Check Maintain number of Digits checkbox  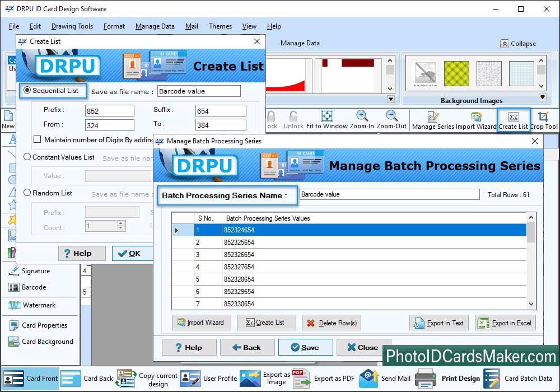click(x=37, y=139)
